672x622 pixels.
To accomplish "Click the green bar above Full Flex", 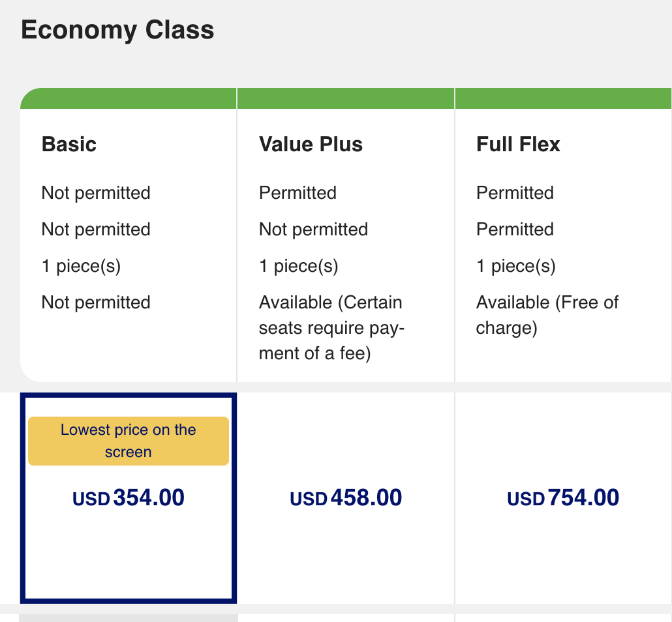I will [563, 98].
